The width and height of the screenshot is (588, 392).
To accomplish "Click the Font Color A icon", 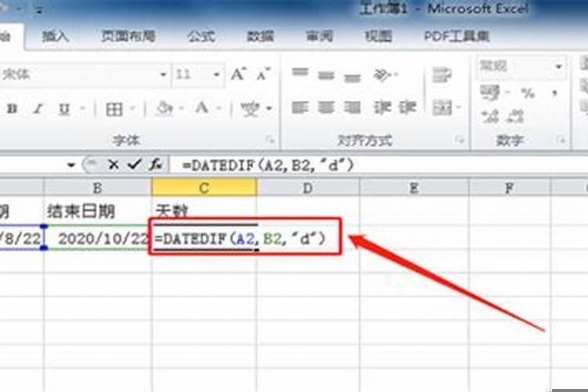I will pyautogui.click(x=201, y=108).
